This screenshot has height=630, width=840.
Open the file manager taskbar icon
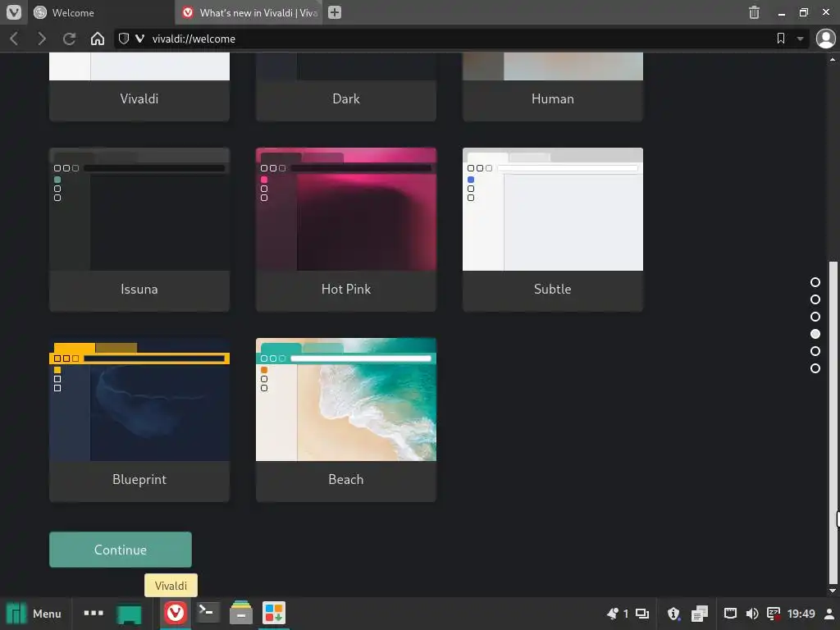pyautogui.click(x=241, y=613)
